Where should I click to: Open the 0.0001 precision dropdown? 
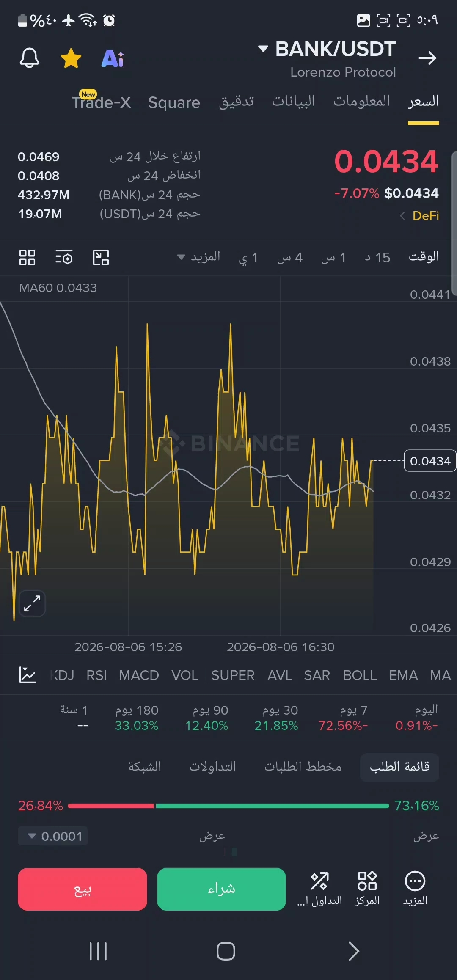pos(53,836)
